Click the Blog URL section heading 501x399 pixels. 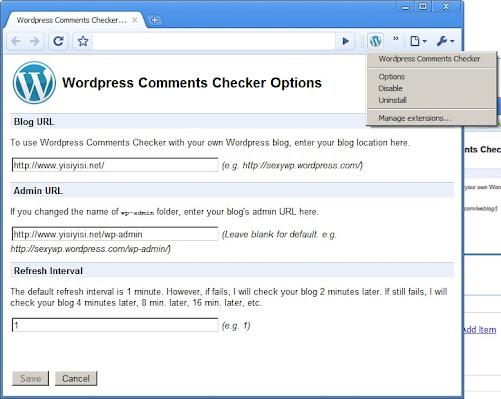34,122
